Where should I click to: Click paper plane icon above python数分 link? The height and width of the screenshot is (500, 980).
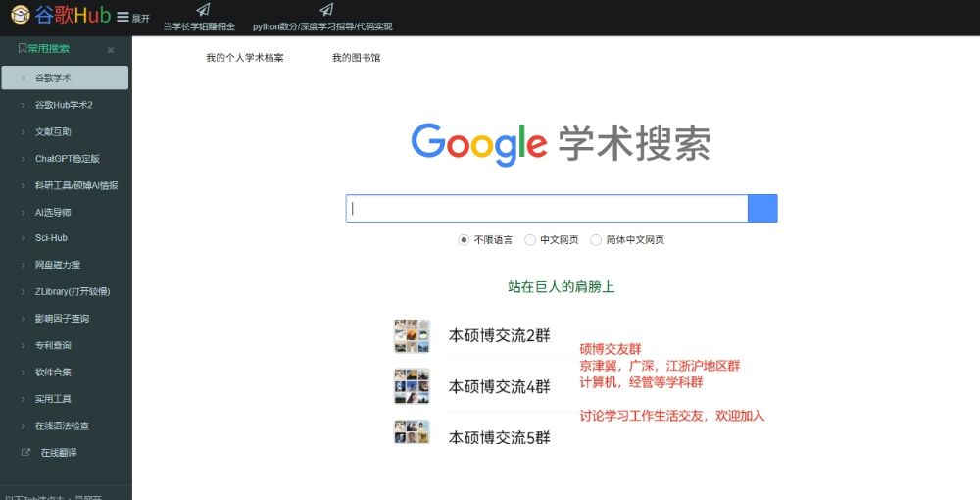(x=326, y=10)
